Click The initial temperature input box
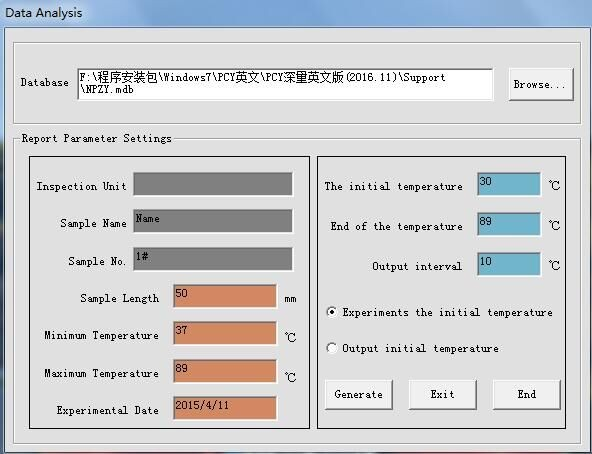592x454 pixels. [509, 184]
